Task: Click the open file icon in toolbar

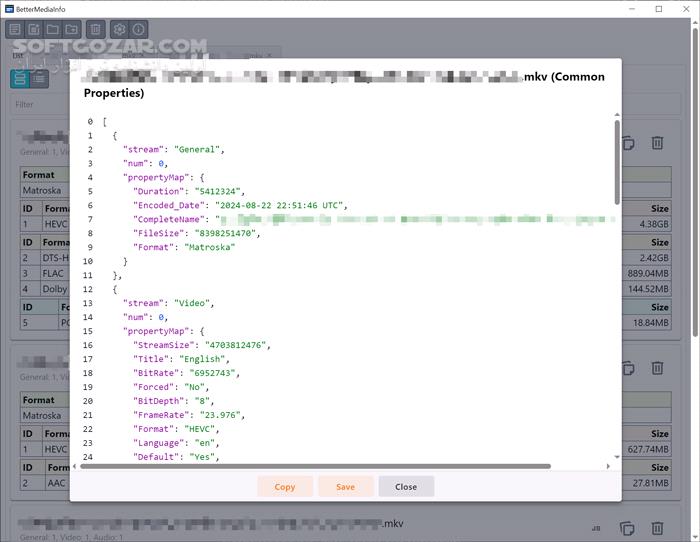Action: click(34, 30)
